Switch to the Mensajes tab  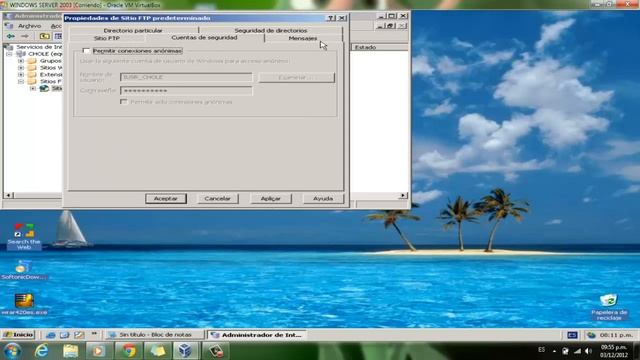(x=303, y=38)
